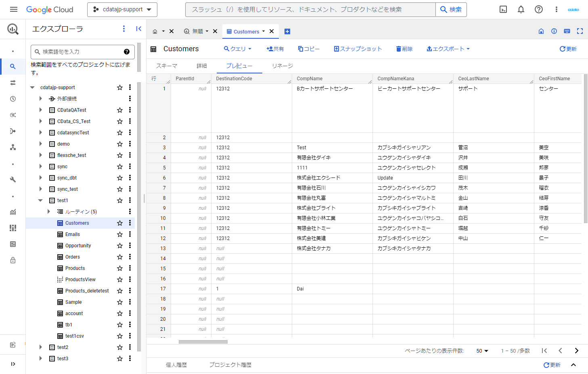
Task: Toggle fullscreen mode for the workspace
Action: 580,31
